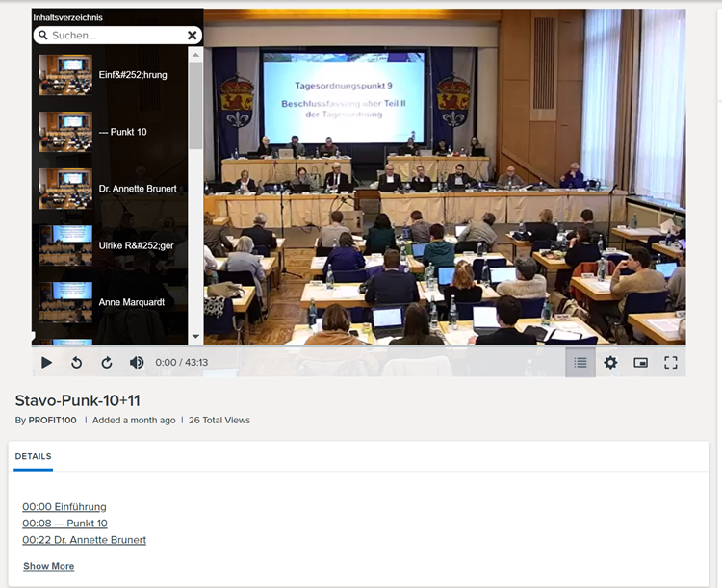This screenshot has height=588, width=722.
Task: Click the skip forward icon
Action: pos(107,363)
